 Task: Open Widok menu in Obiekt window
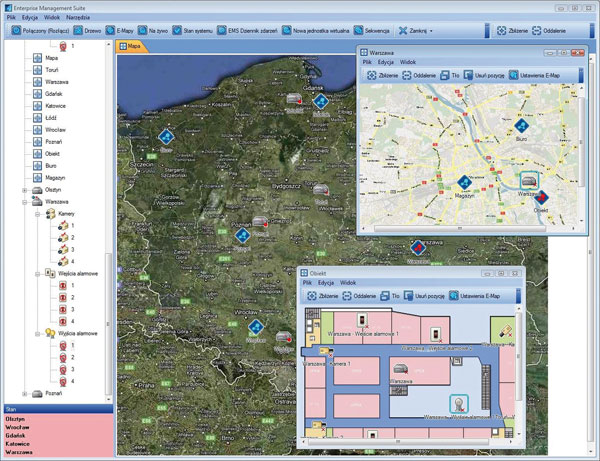pyautogui.click(x=348, y=283)
